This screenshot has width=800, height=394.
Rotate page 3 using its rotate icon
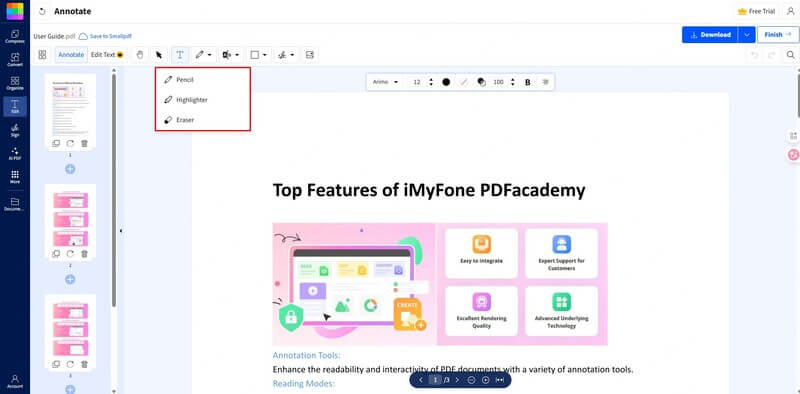pyautogui.click(x=70, y=364)
